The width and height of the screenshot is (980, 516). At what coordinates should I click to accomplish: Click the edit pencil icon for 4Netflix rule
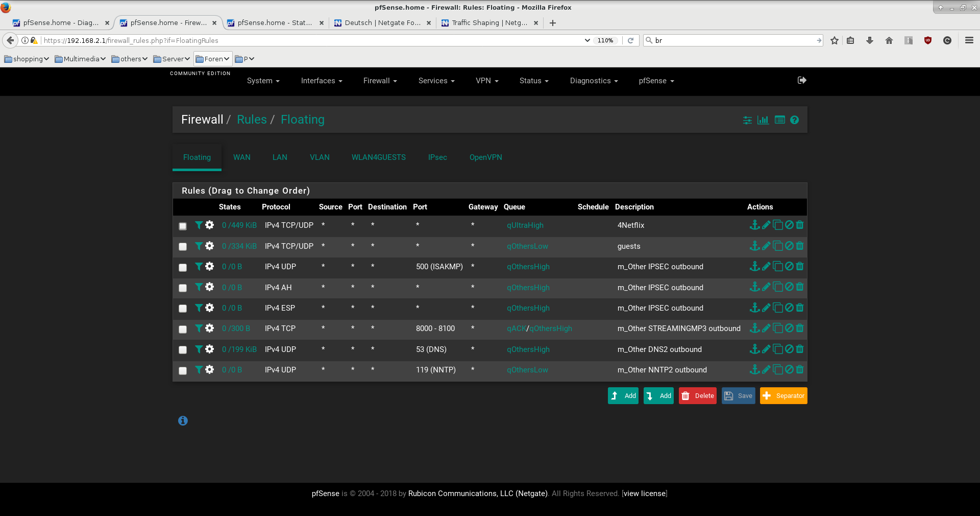click(x=766, y=225)
